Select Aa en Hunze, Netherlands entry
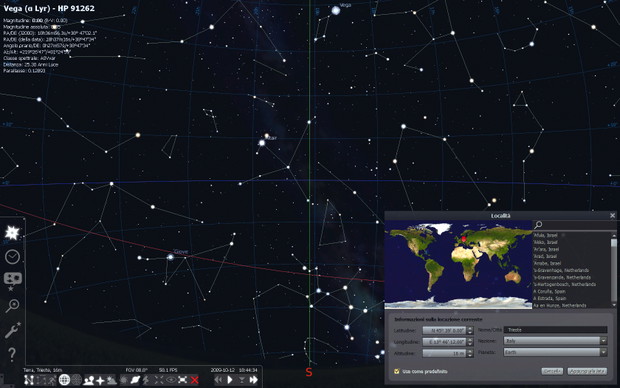 coord(560,305)
